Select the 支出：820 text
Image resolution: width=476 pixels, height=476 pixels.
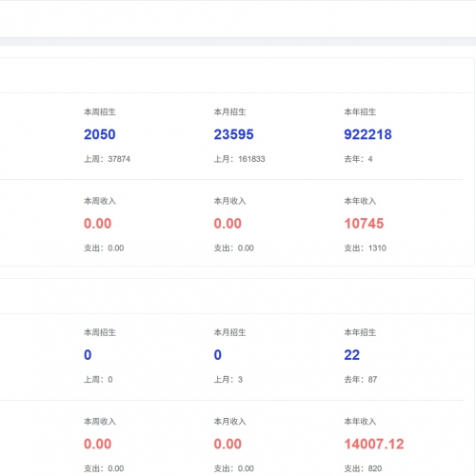(x=363, y=468)
